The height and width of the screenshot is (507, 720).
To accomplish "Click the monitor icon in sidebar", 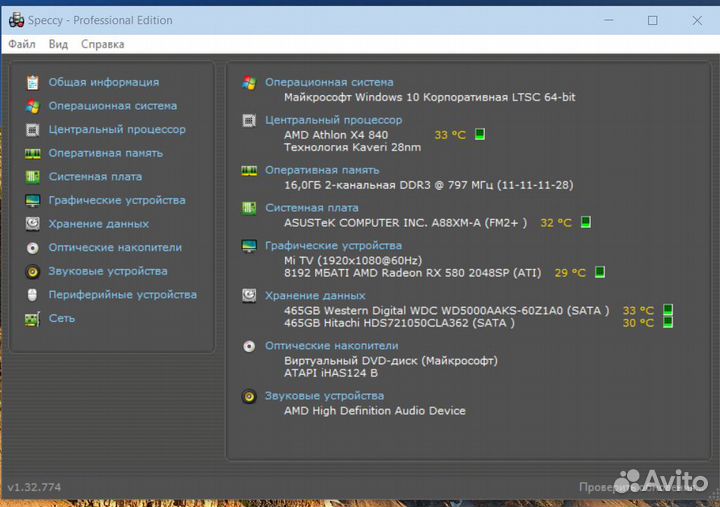I will click(x=33, y=201).
